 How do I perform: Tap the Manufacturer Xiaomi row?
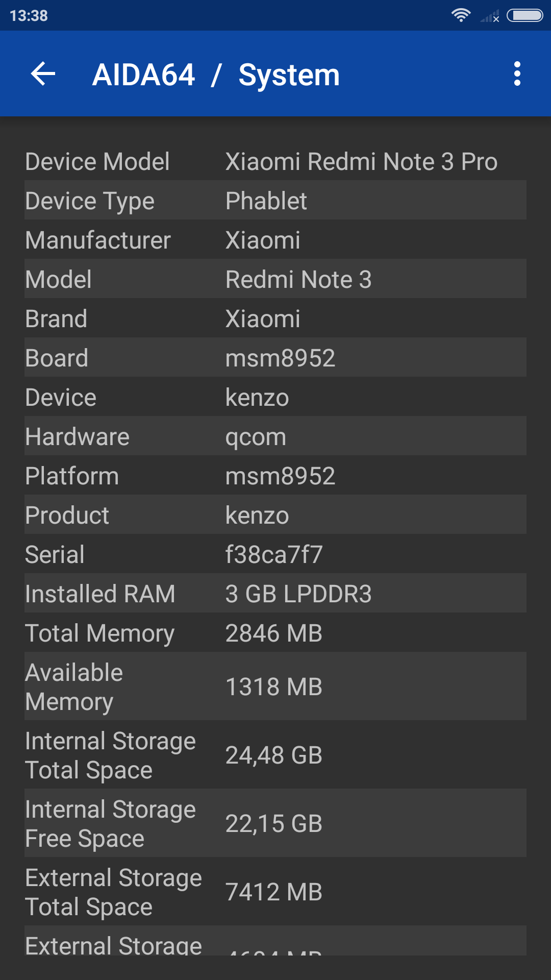point(275,240)
